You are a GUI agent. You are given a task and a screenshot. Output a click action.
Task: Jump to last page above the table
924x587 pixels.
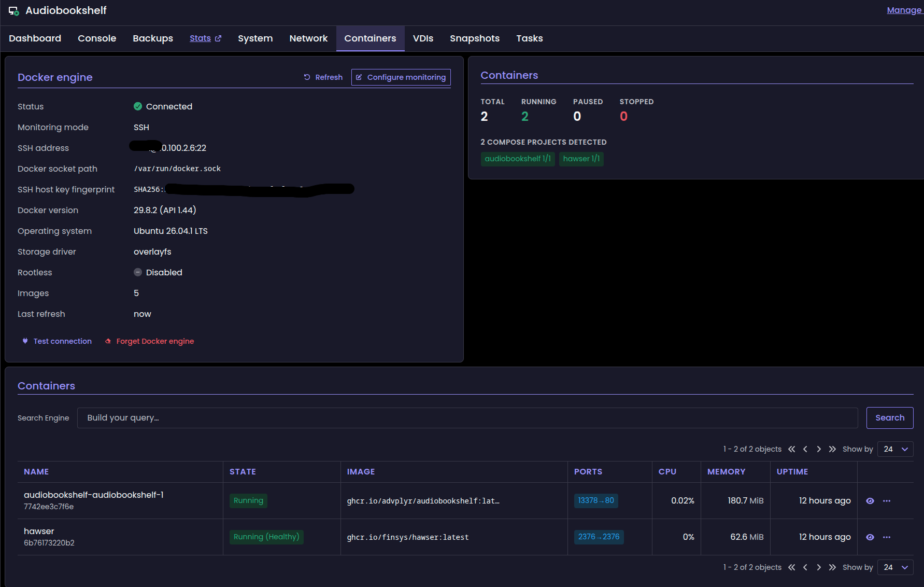(832, 449)
